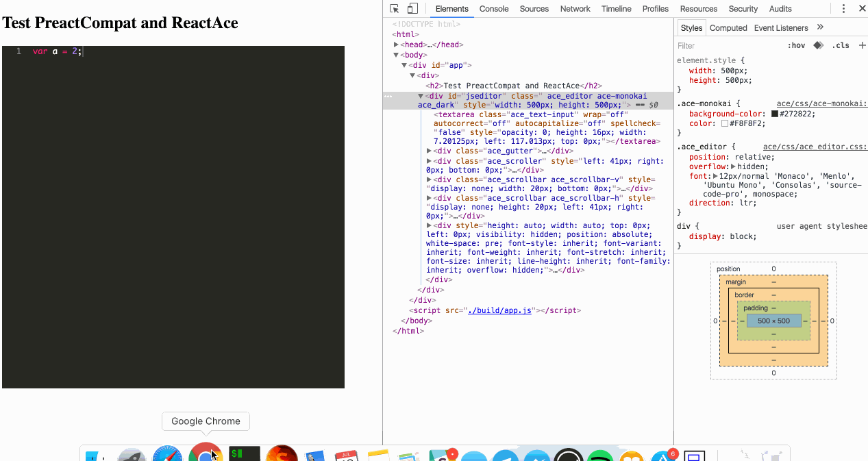Click the #F8F8F2 color swatch

(725, 123)
